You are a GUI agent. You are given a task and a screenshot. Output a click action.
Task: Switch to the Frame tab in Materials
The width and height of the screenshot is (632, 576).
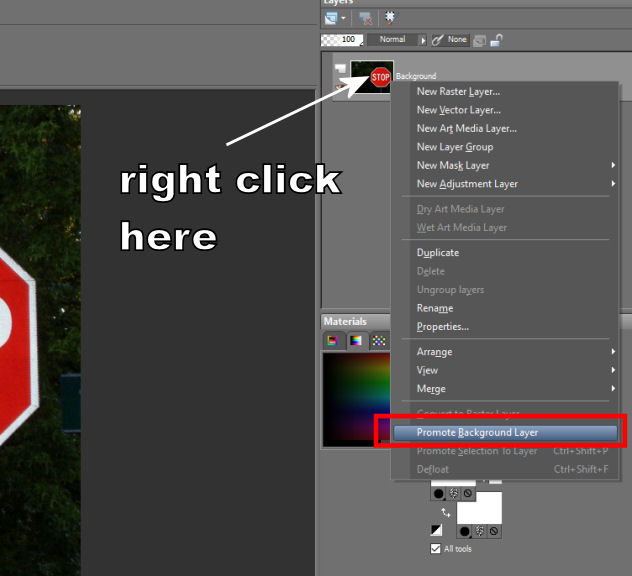tap(332, 341)
